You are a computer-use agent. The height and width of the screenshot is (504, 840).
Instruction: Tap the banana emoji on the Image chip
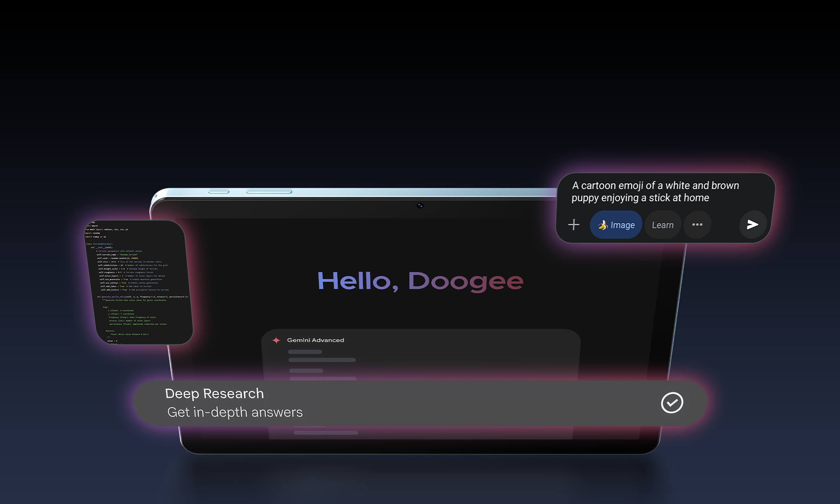[x=602, y=225]
